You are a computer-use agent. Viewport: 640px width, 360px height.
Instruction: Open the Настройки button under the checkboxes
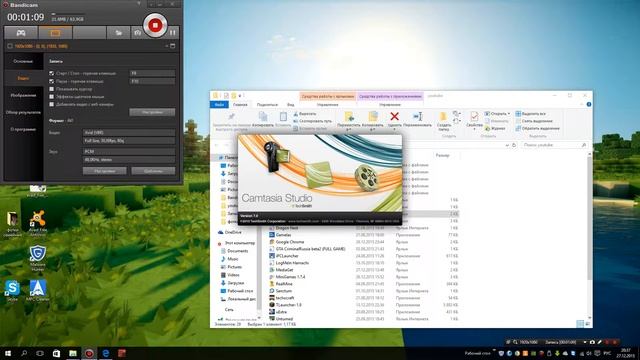click(x=152, y=112)
